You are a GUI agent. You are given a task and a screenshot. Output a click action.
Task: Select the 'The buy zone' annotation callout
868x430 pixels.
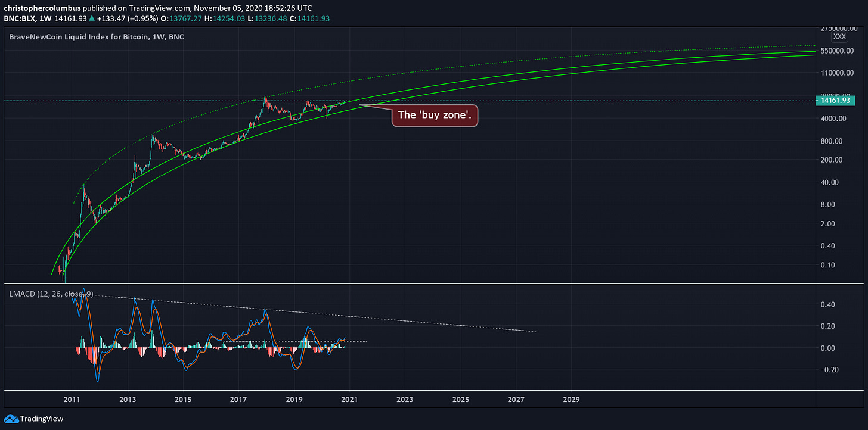(435, 116)
